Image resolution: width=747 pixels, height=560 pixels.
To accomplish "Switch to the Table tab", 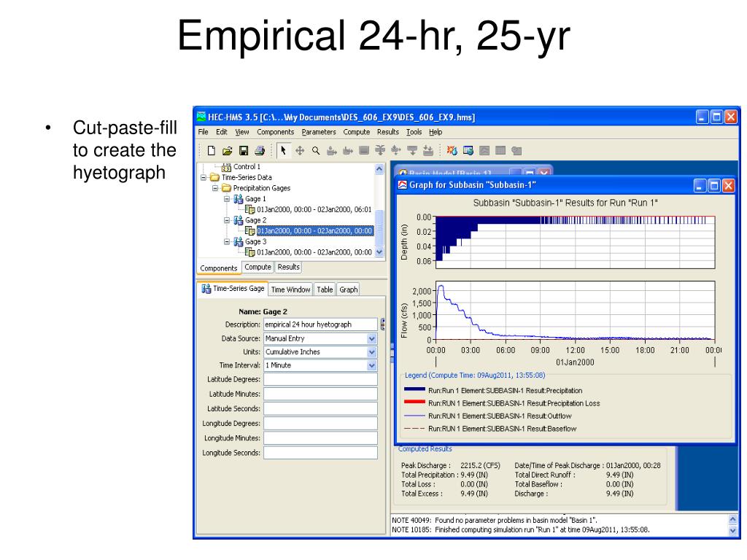I will pos(325,289).
